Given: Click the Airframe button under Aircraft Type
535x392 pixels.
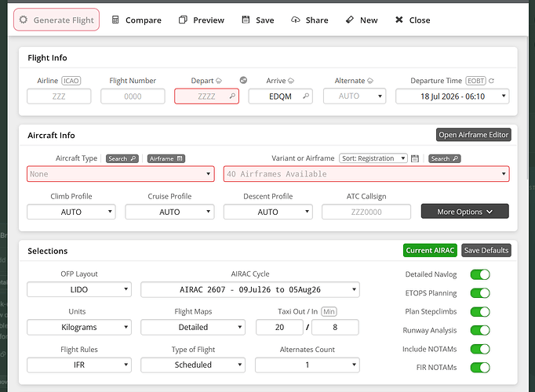Looking at the screenshot, I should 166,158.
